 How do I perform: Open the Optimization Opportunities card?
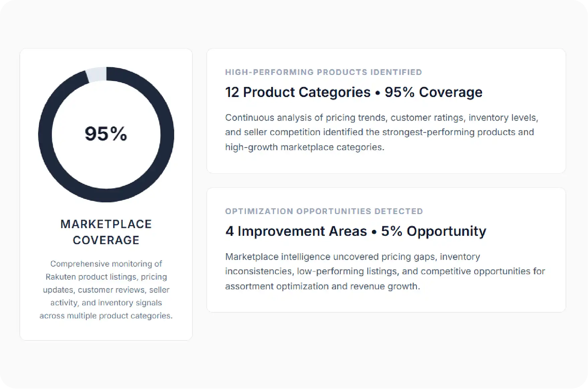tap(386, 250)
